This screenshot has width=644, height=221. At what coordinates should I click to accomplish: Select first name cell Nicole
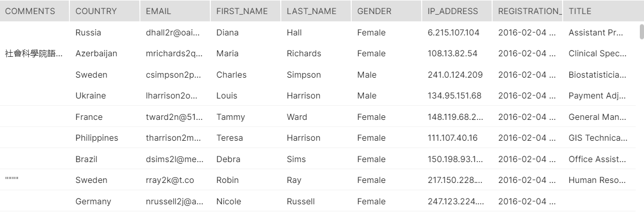(x=229, y=201)
